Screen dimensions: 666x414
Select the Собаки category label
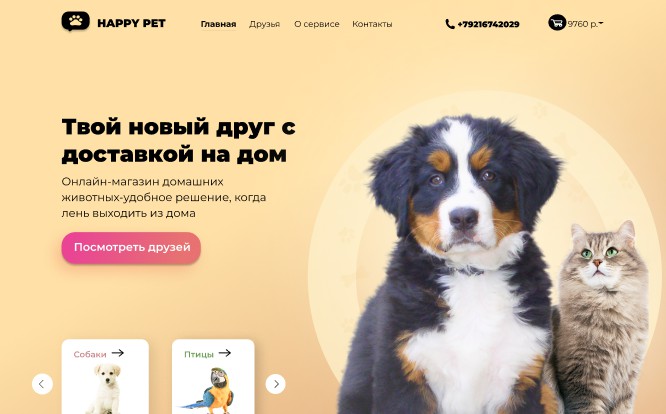pos(90,355)
